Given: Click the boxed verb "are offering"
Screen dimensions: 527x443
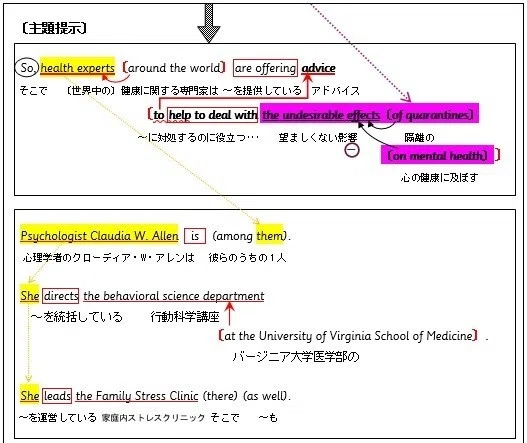Looking at the screenshot, I should pyautogui.click(x=265, y=68).
